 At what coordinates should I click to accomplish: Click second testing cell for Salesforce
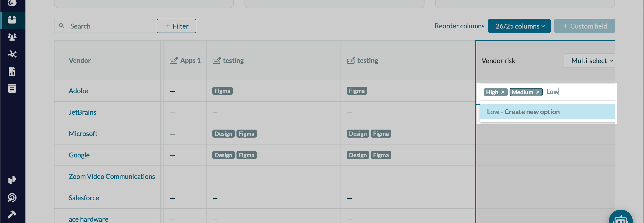pyautogui.click(x=408, y=198)
